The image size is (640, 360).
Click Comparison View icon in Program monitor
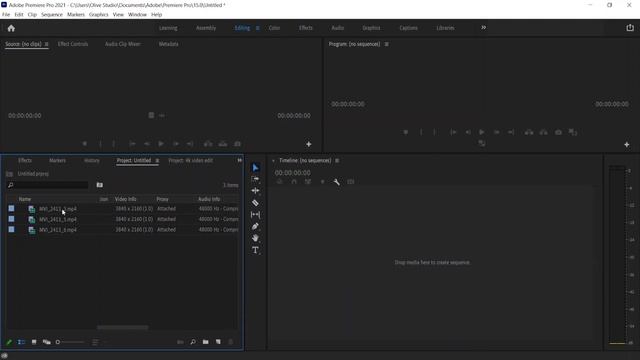pyautogui.click(x=573, y=132)
